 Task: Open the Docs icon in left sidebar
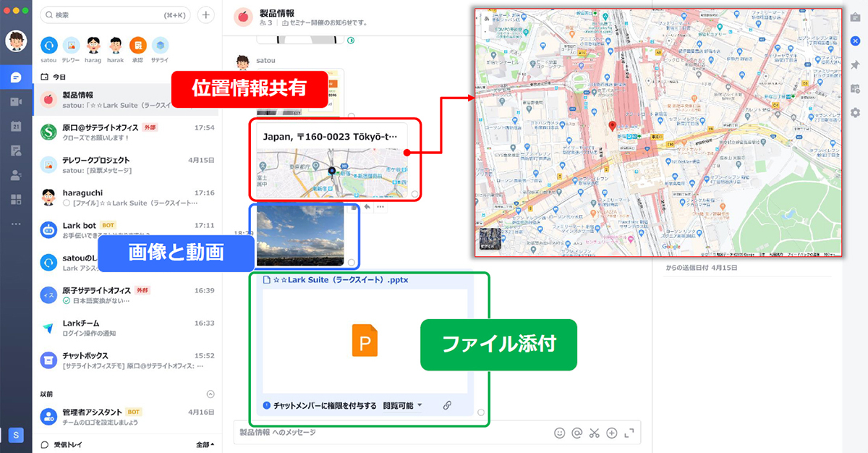tap(16, 151)
